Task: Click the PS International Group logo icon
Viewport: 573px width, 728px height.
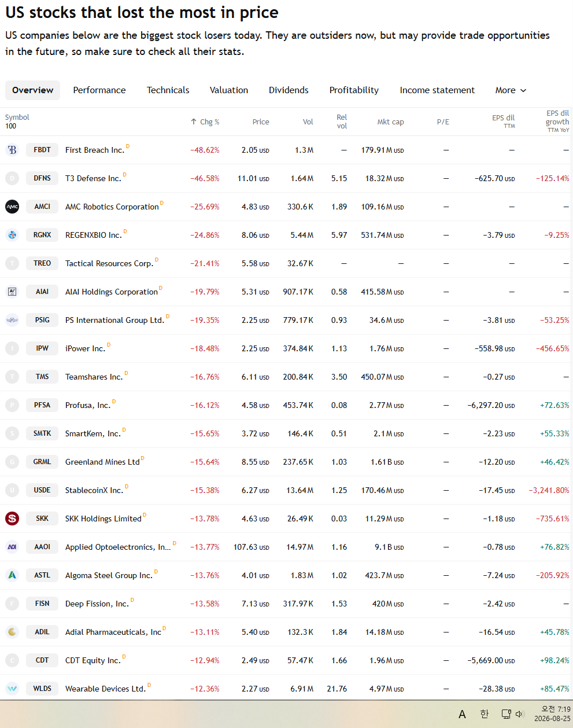Action: (x=12, y=320)
